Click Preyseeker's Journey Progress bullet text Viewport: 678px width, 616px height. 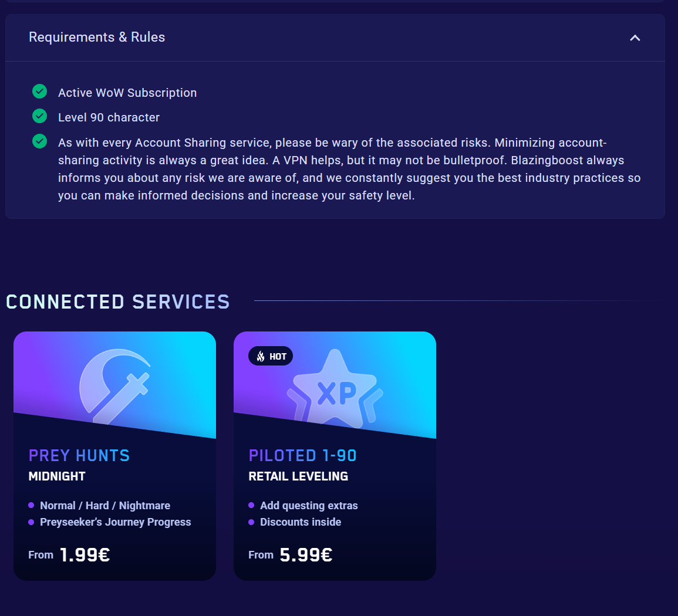point(116,522)
